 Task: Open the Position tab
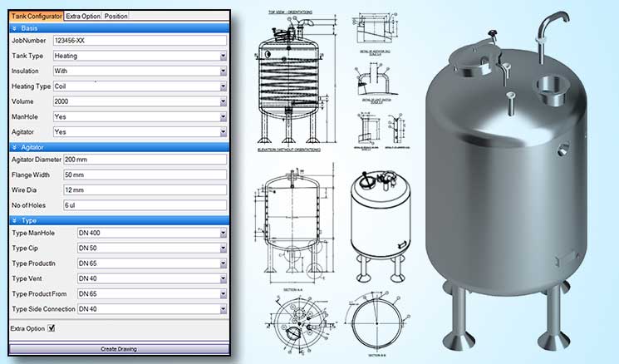coord(116,16)
